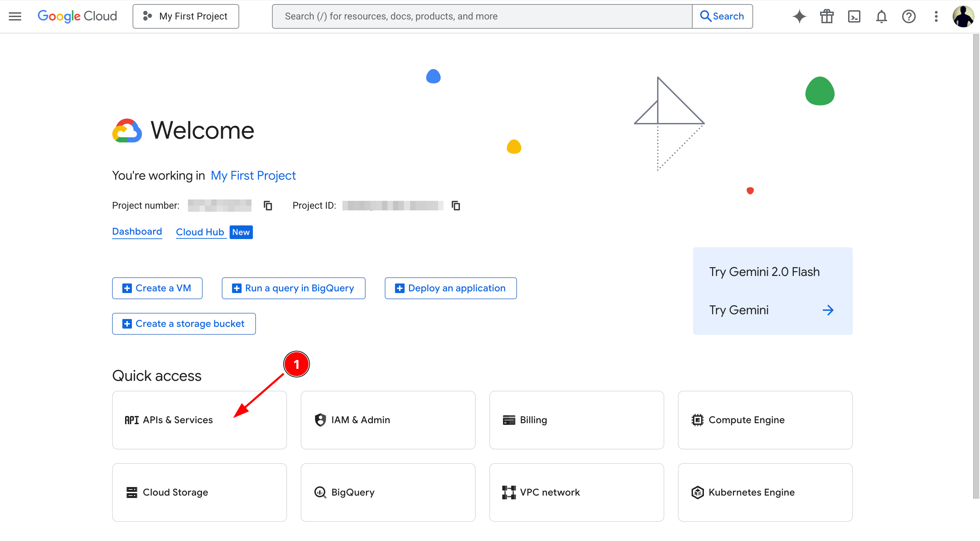Open the Cloud Storage card
The image size is (980, 541).
coord(199,493)
